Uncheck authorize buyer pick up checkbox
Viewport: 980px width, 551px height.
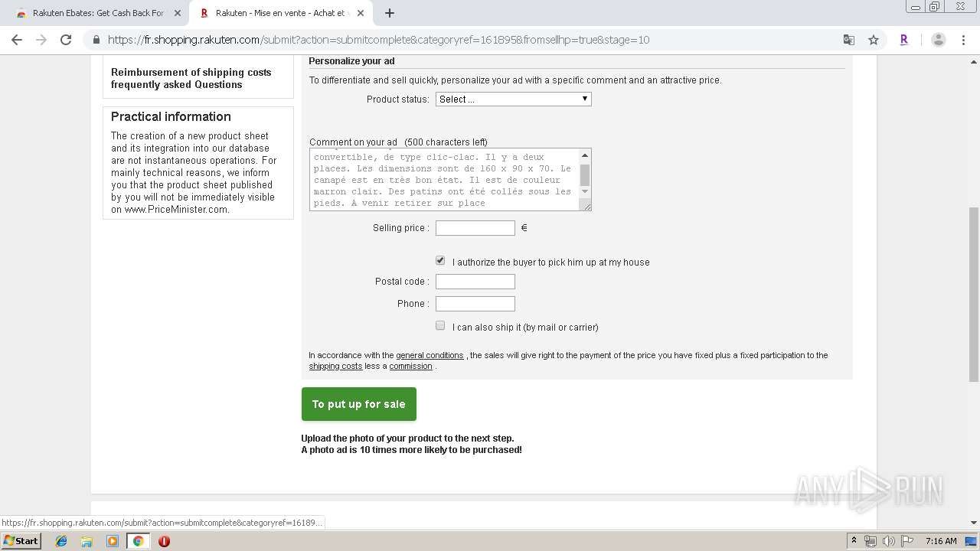[x=440, y=261]
